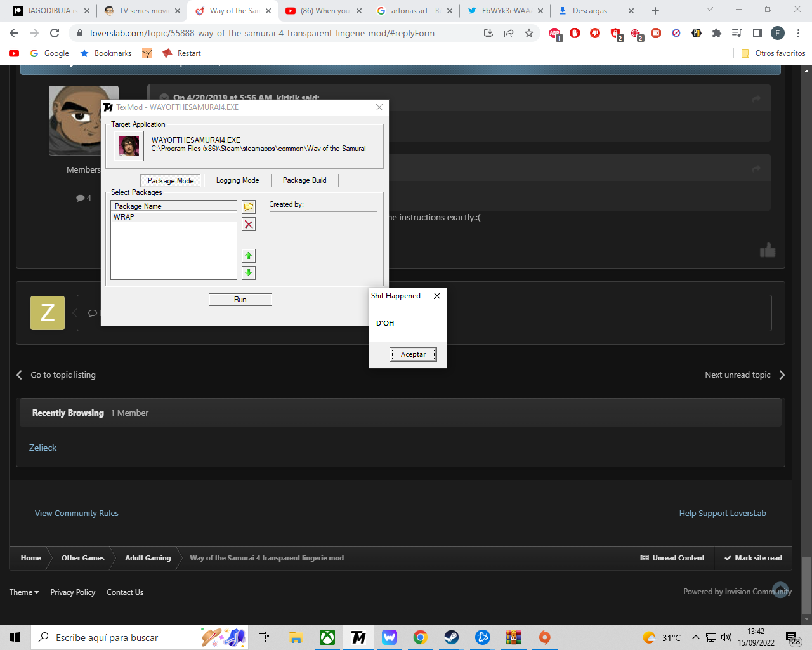The height and width of the screenshot is (650, 812).
Task: Click the Run button in TexMod
Action: coord(240,300)
